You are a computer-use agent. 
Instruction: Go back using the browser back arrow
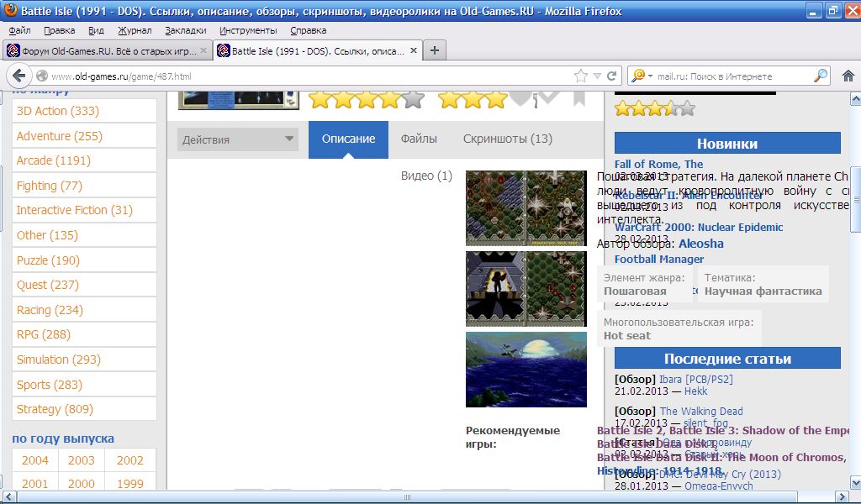coord(18,76)
